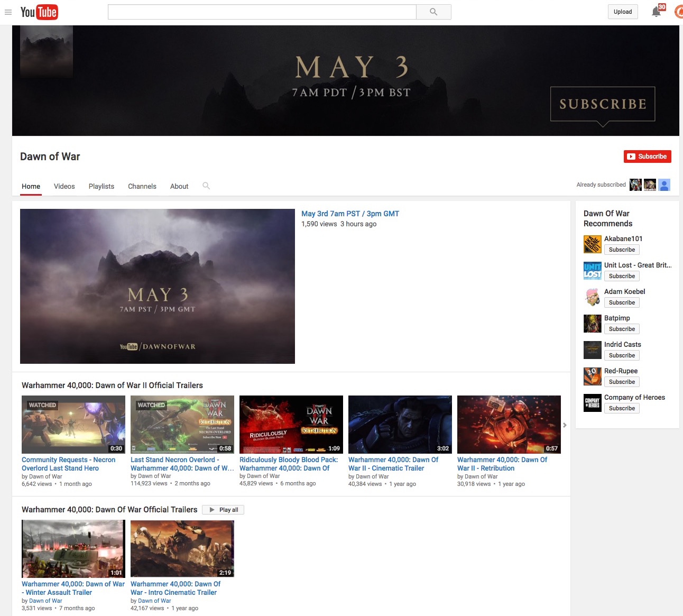
Task: Switch to the Home tab
Action: coord(31,186)
